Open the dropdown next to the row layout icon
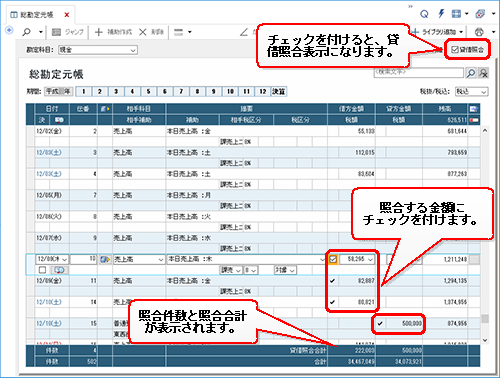 190,32
